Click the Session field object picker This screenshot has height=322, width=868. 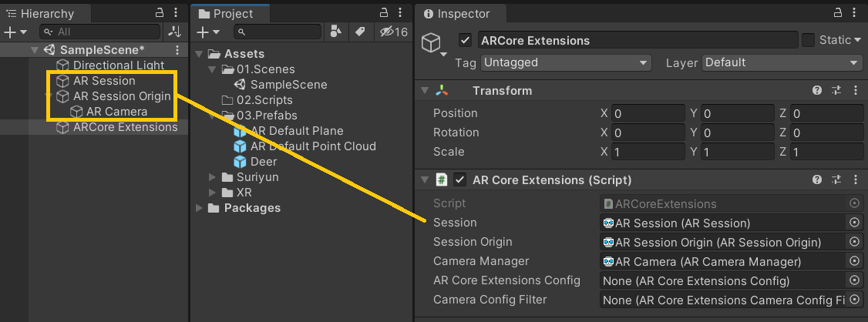click(854, 223)
